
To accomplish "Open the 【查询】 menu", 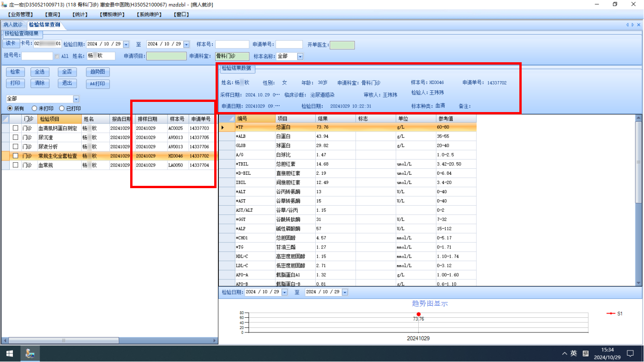I will 53,14.
